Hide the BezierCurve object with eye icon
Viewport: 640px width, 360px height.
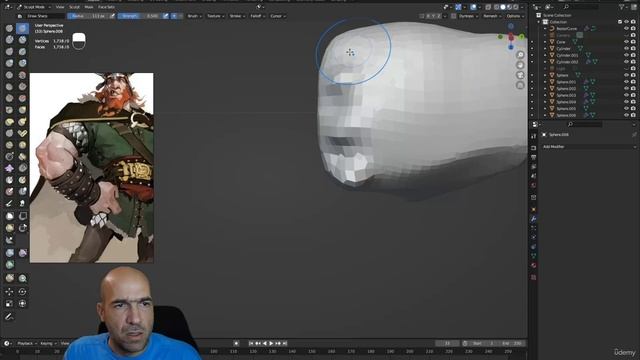[627, 29]
